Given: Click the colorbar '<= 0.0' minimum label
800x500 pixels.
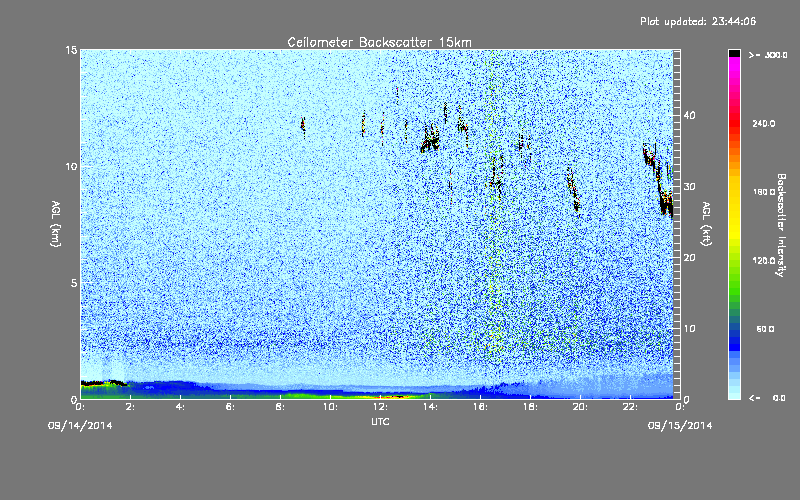Looking at the screenshot, I should 767,398.
